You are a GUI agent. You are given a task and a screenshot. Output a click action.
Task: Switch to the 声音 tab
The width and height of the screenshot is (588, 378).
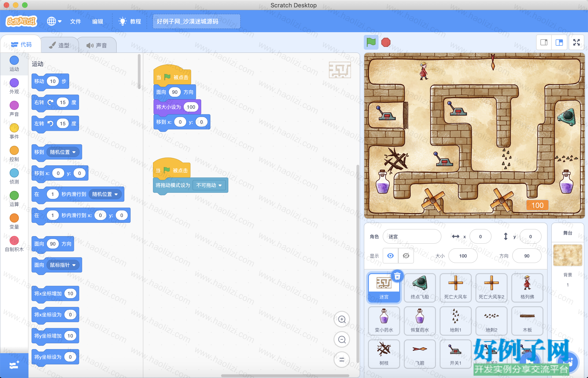pos(97,45)
